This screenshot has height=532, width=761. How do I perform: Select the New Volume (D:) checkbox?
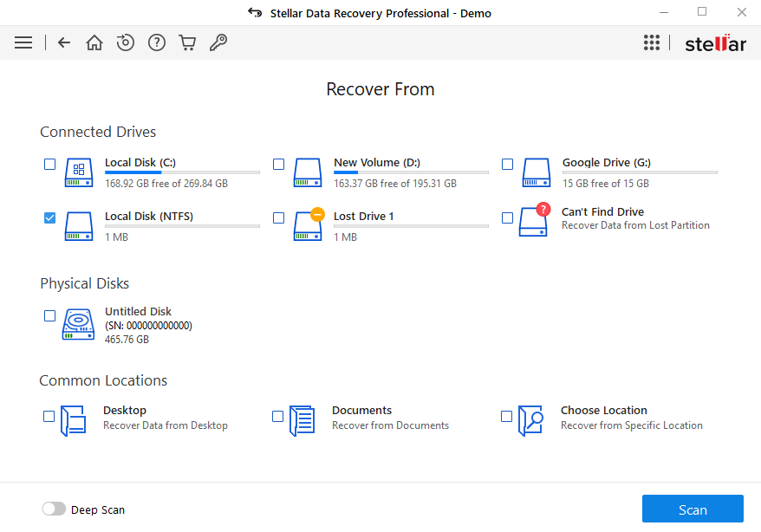(x=278, y=164)
